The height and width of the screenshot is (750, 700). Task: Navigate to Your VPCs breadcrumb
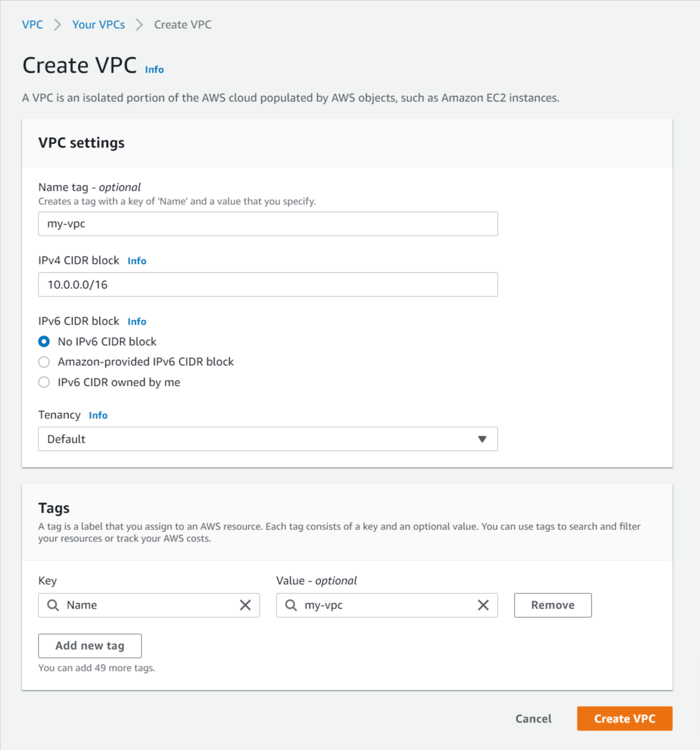tap(99, 24)
